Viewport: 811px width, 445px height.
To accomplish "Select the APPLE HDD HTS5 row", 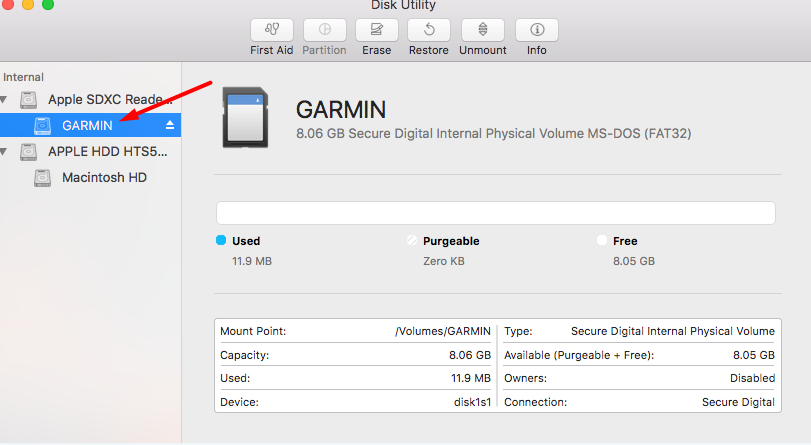I will click(x=91, y=152).
